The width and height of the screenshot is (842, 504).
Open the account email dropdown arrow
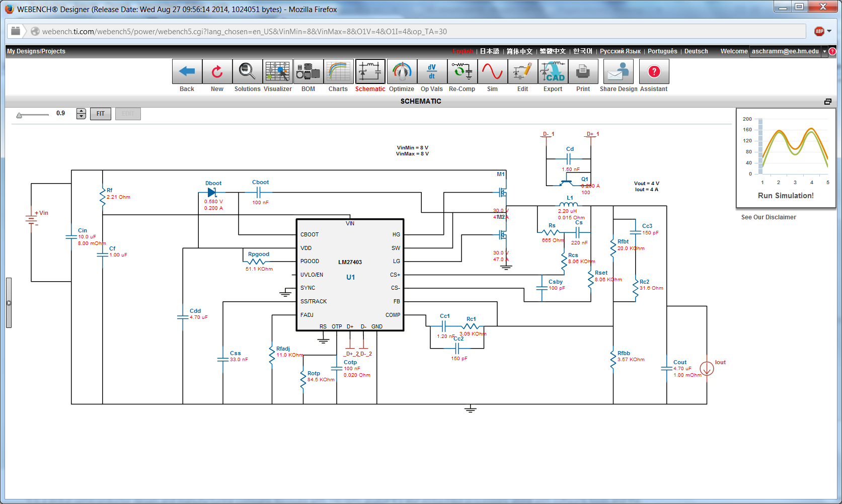point(824,51)
